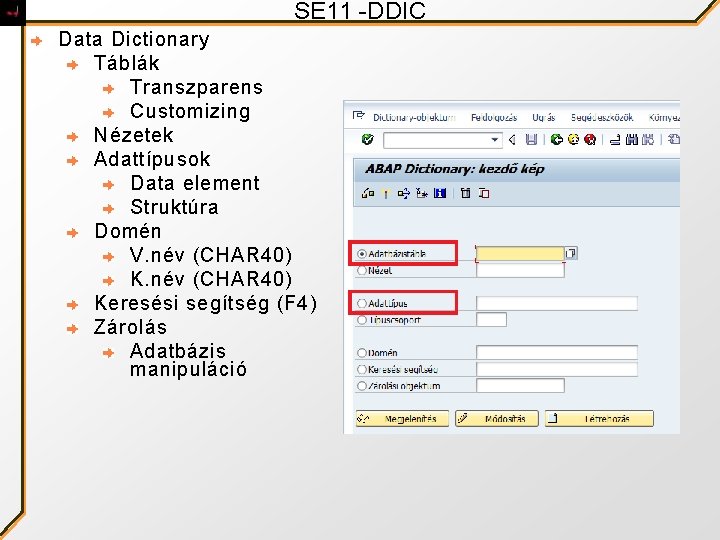Image resolution: width=720 pixels, height=540 pixels.
Task: Click the Copy object icon
Action: 484,193
